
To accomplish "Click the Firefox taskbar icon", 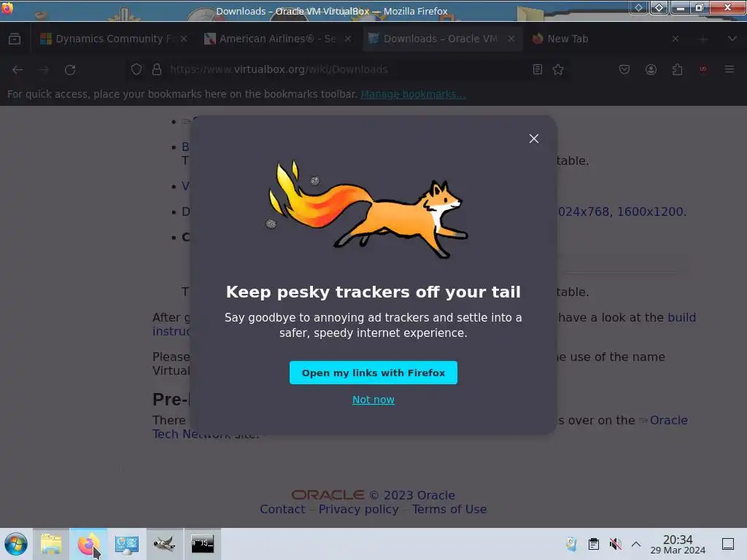I will pos(88,544).
